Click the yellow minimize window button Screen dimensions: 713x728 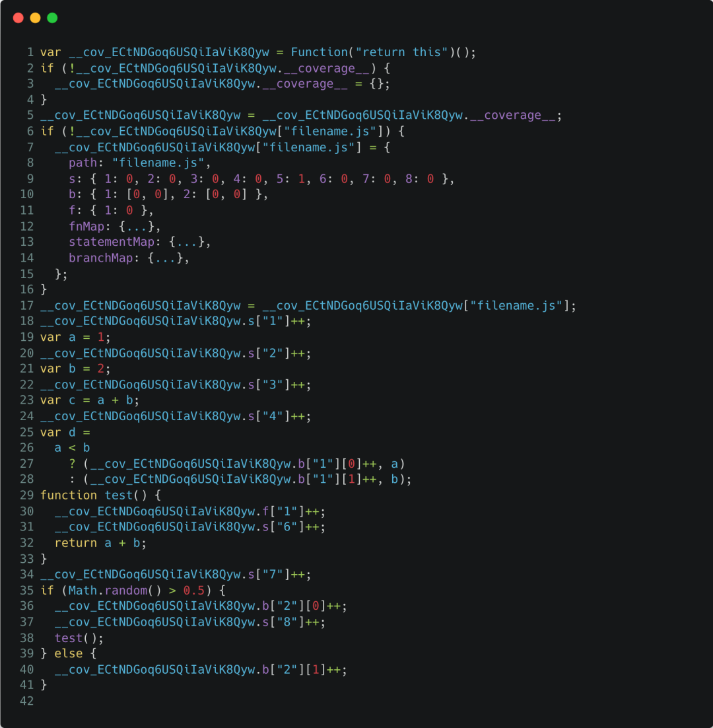coord(35,18)
